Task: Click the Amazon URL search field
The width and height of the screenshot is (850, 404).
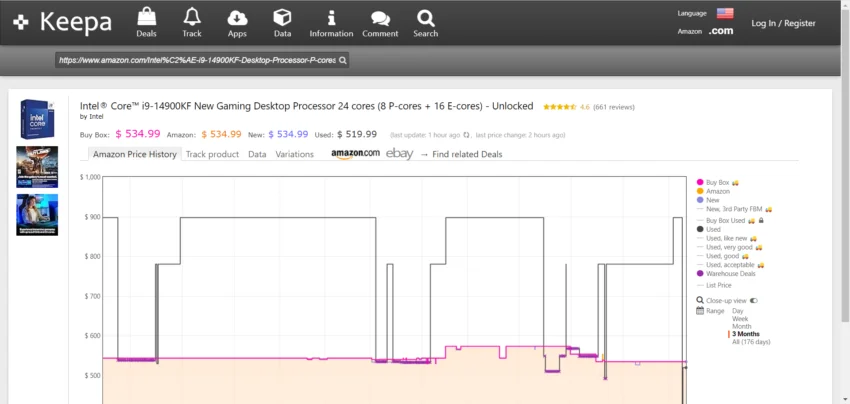Action: 196,60
